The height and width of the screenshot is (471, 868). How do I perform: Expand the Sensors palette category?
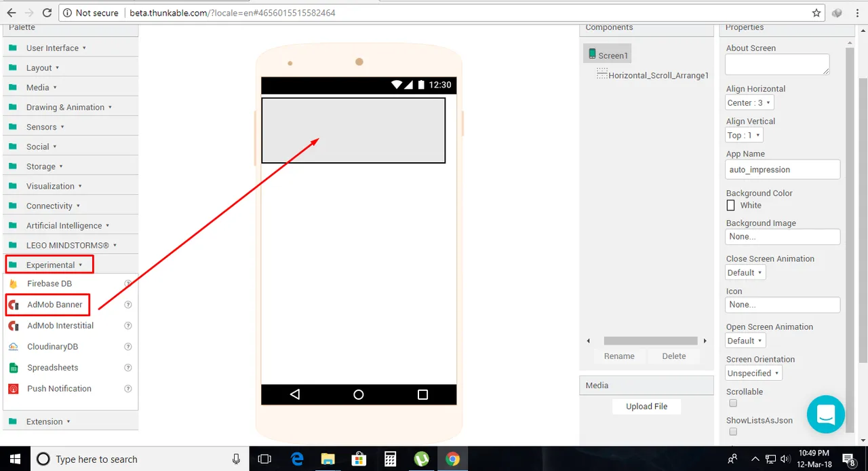click(x=71, y=127)
